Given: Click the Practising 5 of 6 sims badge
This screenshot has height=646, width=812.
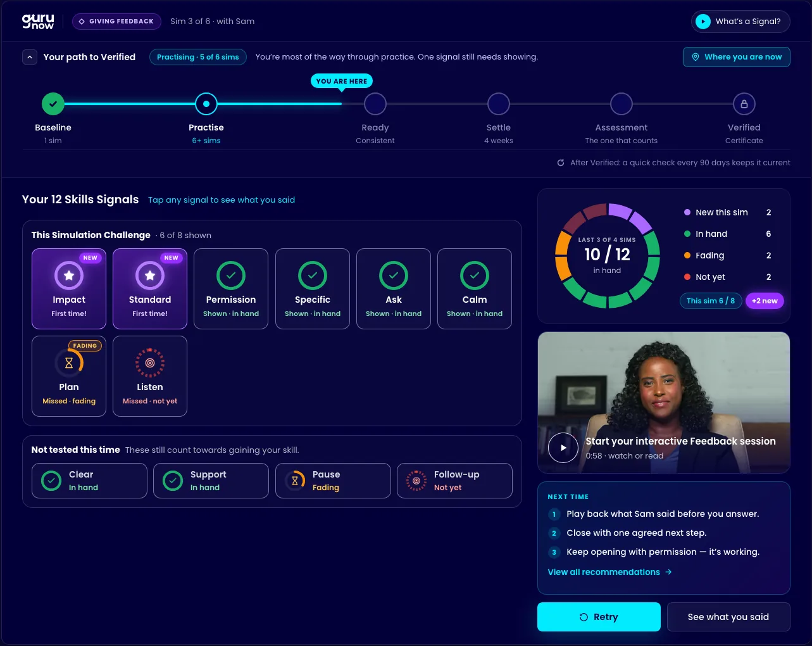Looking at the screenshot, I should pyautogui.click(x=197, y=57).
